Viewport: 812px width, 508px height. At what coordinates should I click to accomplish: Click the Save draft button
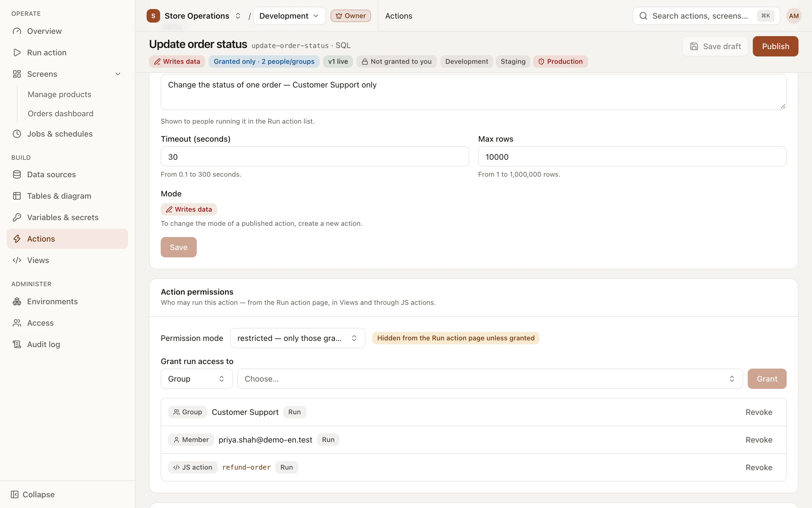(715, 46)
